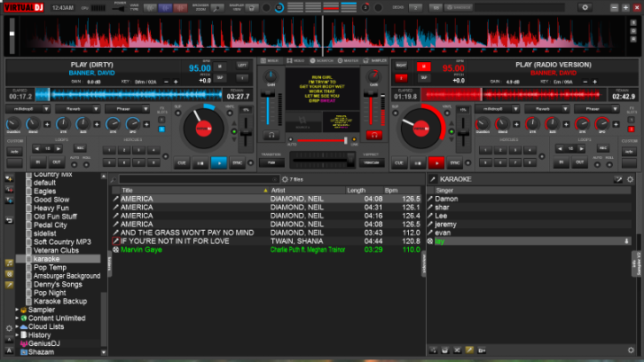Switch to the SCRATCH tab
This screenshot has width=644, height=362.
click(x=322, y=60)
